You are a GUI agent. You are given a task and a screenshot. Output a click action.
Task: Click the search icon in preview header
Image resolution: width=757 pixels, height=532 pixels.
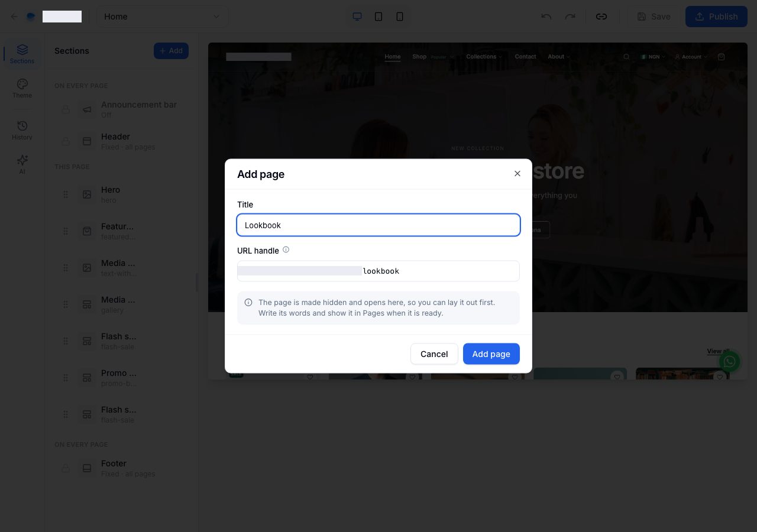pos(627,57)
